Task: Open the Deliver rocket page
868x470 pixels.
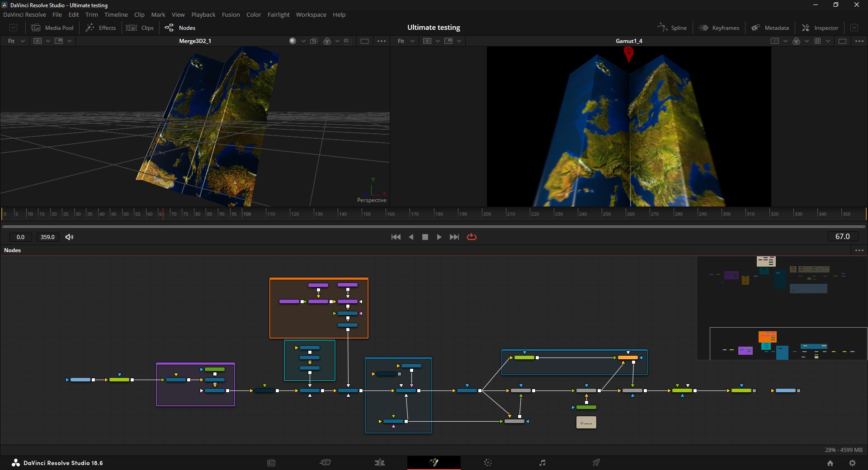Action: (596, 462)
